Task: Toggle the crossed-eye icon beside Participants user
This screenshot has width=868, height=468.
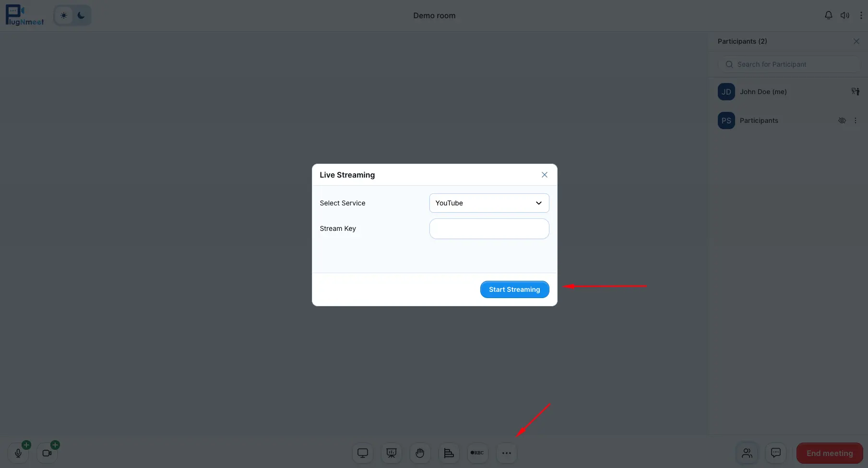Action: pos(842,120)
